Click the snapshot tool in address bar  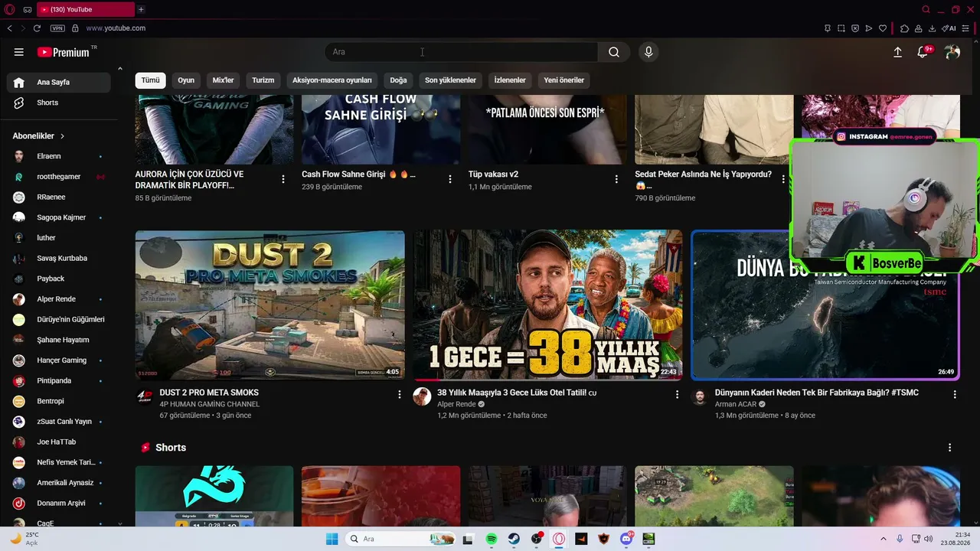(841, 28)
